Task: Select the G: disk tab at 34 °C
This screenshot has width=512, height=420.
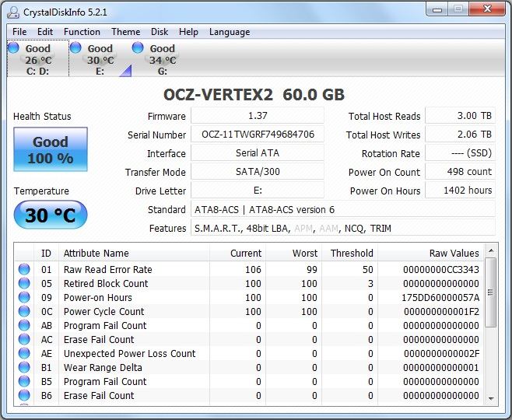Action: [x=163, y=59]
